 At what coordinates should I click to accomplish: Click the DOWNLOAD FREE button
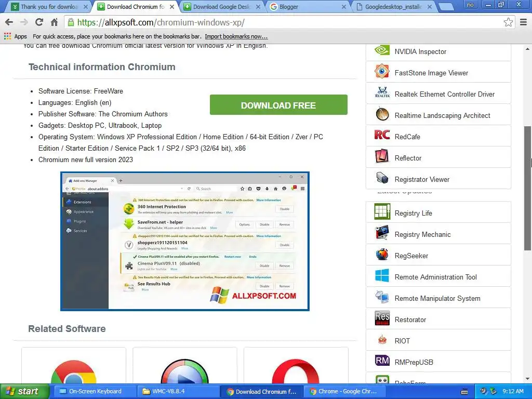(278, 104)
